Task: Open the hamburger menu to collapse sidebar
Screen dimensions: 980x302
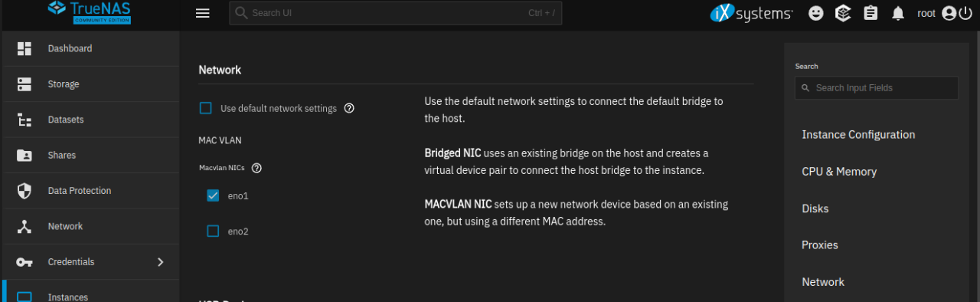Action: tap(203, 13)
